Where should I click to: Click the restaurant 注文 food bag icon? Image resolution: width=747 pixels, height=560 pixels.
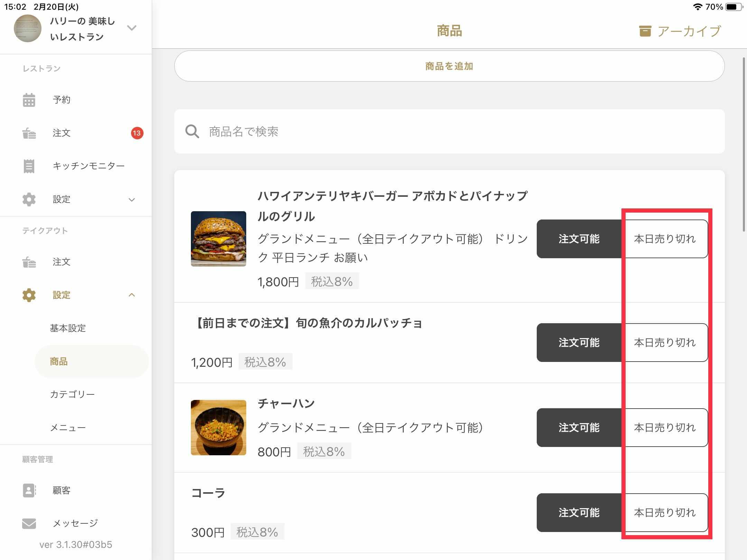[x=29, y=133]
